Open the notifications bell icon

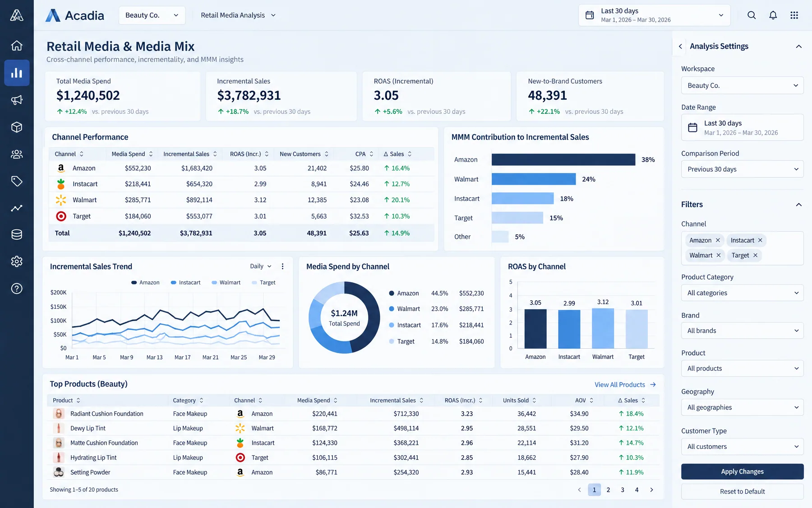(x=773, y=15)
